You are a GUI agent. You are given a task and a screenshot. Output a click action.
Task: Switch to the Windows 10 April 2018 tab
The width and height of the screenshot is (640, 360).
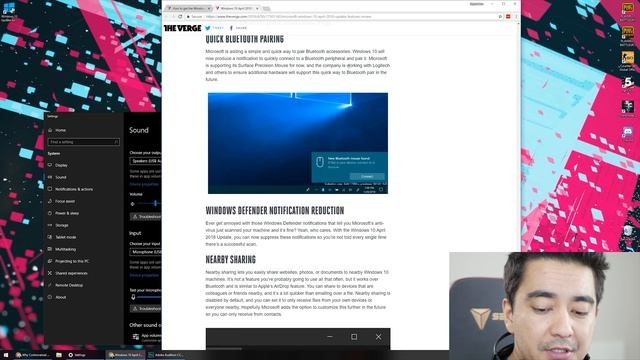point(237,8)
